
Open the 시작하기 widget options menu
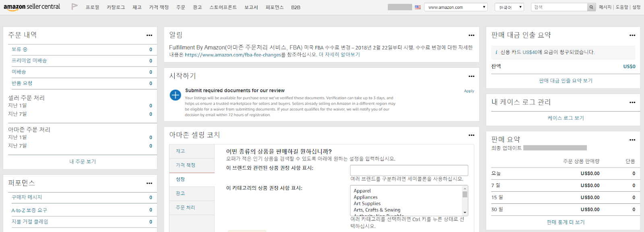click(x=471, y=76)
